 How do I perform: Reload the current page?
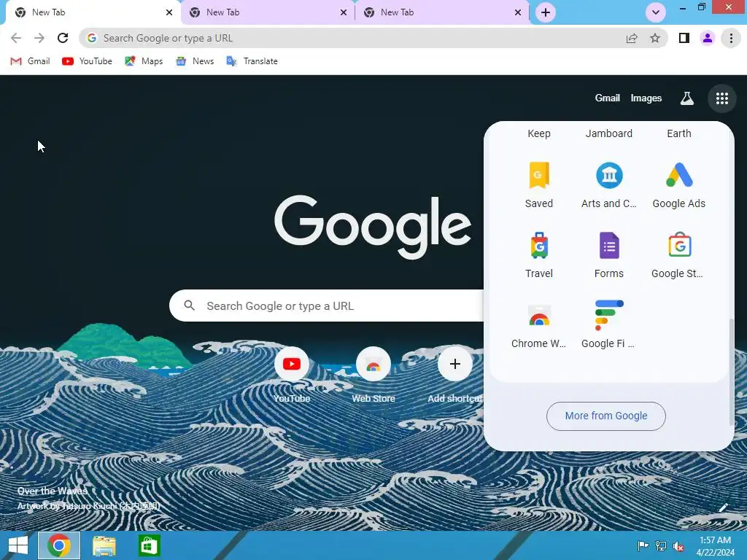63,38
